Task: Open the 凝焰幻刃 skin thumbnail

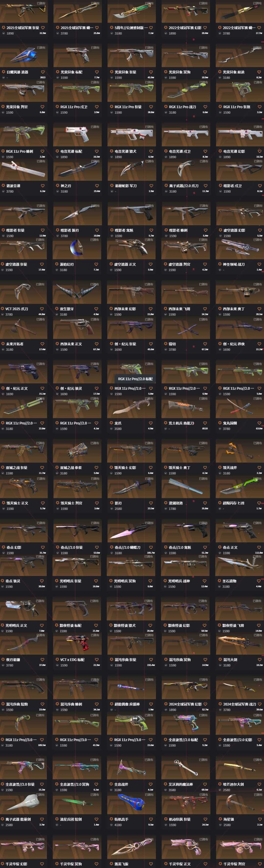Action: (x=77, y=249)
